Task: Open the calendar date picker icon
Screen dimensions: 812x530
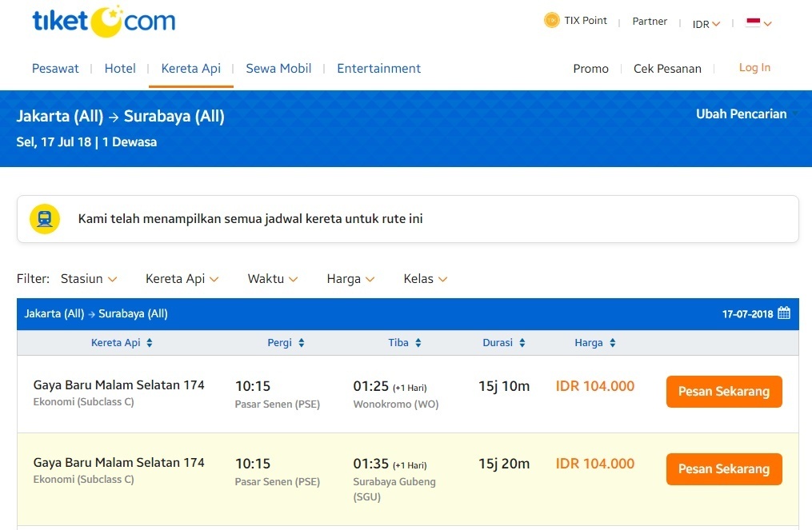Action: [x=784, y=313]
